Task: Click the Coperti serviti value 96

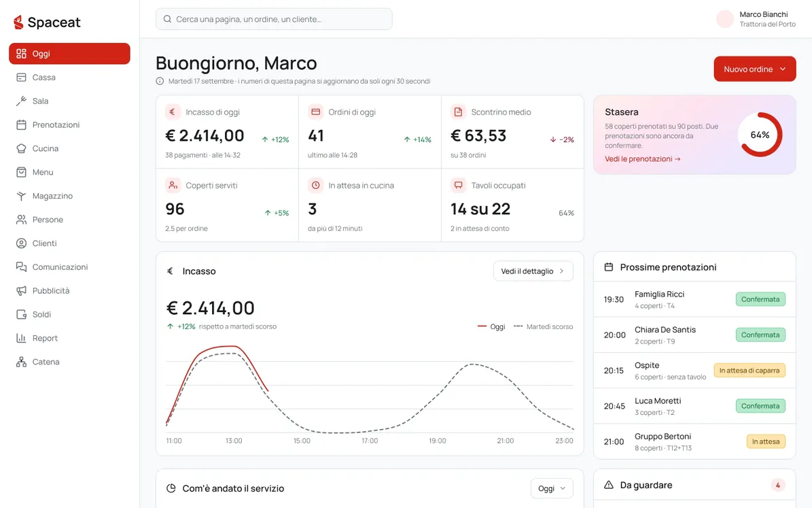Action: pyautogui.click(x=175, y=209)
